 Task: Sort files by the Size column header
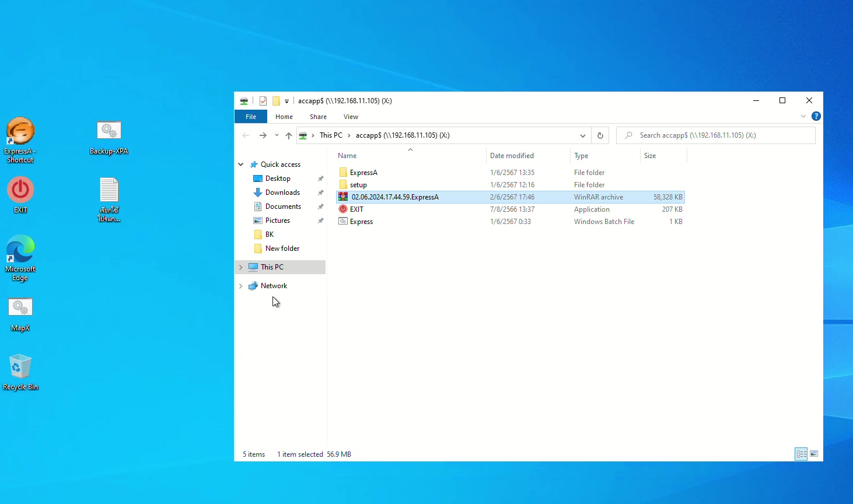(x=663, y=156)
